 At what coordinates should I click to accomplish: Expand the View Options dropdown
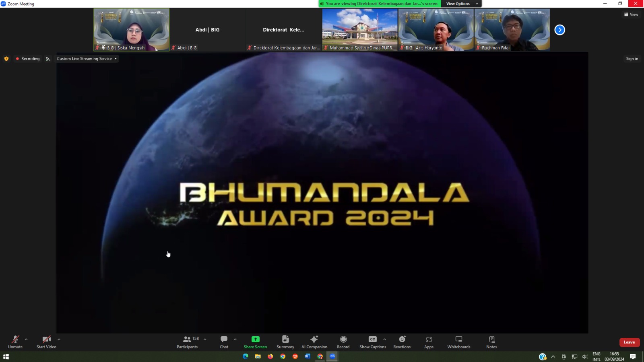461,4
